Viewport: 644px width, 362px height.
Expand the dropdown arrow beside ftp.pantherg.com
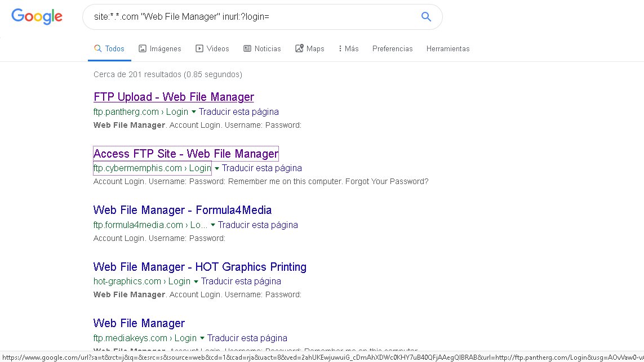(193, 111)
